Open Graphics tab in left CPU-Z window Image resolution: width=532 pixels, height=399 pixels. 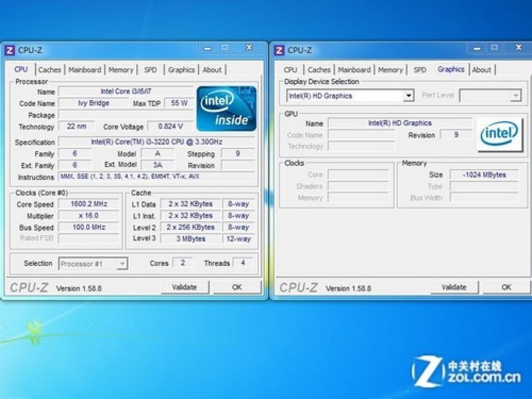181,70
